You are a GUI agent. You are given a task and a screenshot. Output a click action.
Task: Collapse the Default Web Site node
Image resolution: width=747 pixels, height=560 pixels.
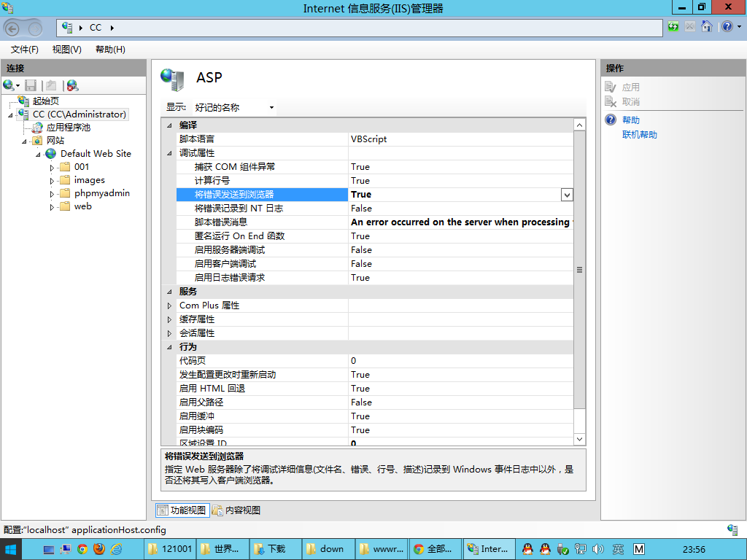[38, 155]
